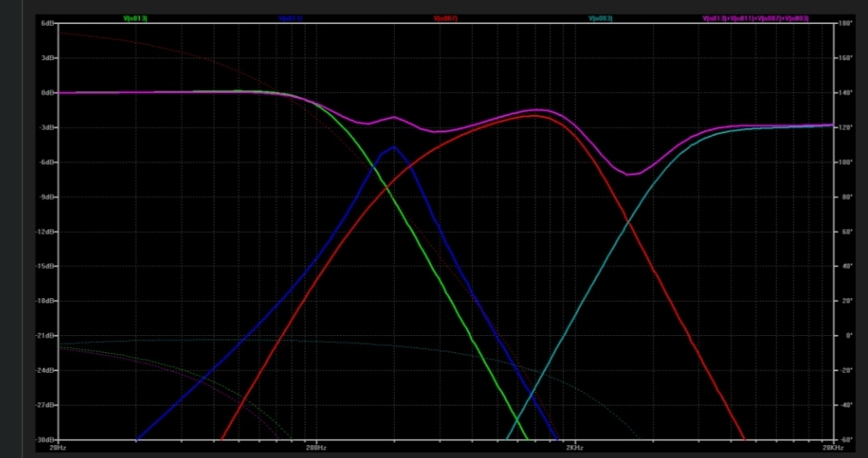Click the -24dB label on the left axis
This screenshot has width=868, height=458.
46,370
